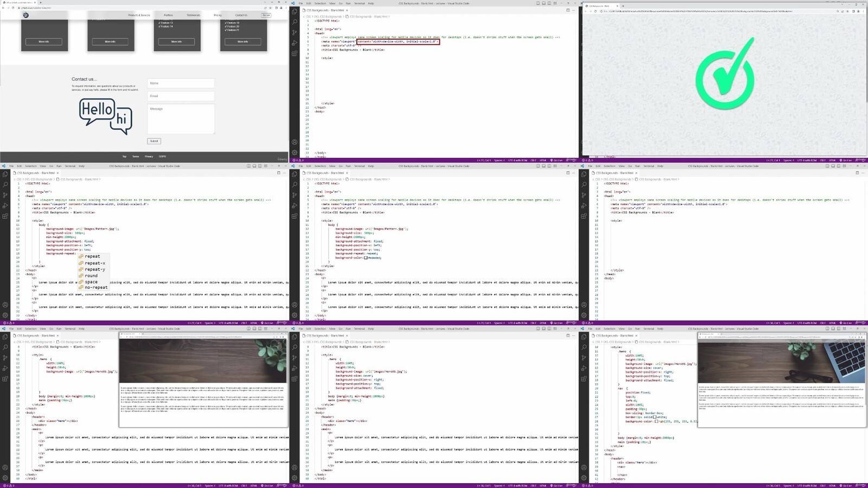Click the color swatch beside rgb(255, 255, 255, 0.5)
Screen dimensions: 868x488
point(655,421)
